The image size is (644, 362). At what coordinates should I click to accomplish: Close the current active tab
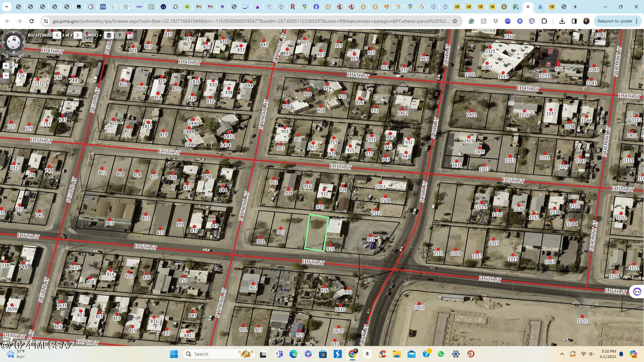click(x=528, y=7)
